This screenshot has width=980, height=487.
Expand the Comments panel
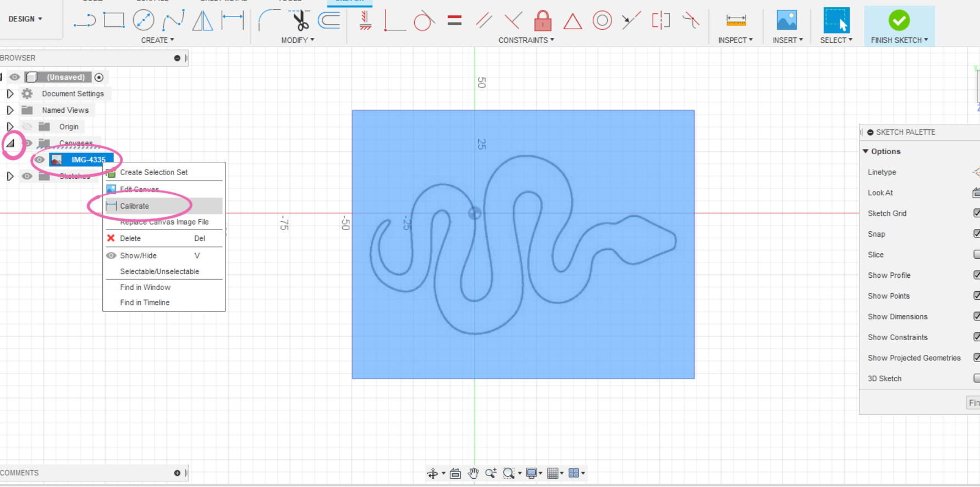(x=177, y=473)
